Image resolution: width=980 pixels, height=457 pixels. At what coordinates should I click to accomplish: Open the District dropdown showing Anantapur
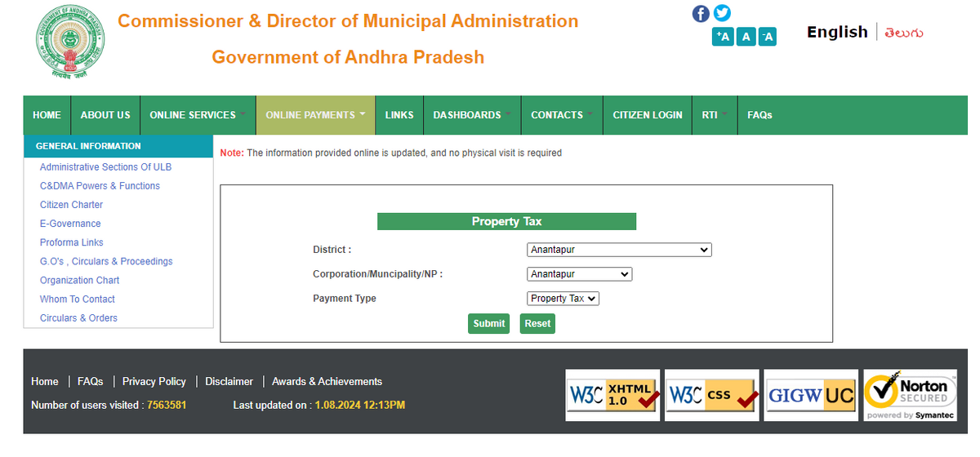tap(619, 250)
